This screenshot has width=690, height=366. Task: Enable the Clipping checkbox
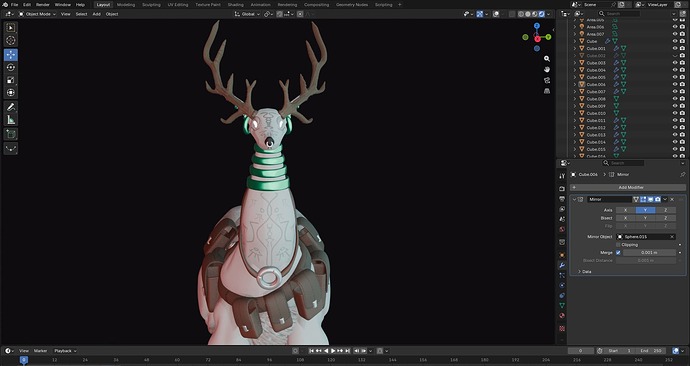click(618, 245)
